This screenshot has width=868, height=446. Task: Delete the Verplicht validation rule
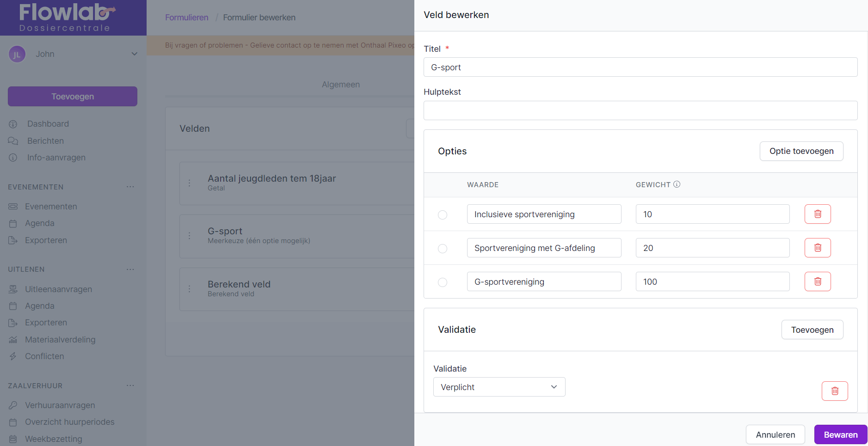pos(834,391)
